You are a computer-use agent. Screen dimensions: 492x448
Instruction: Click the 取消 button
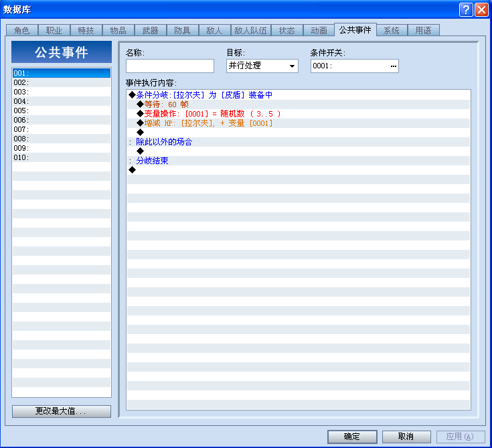(406, 437)
